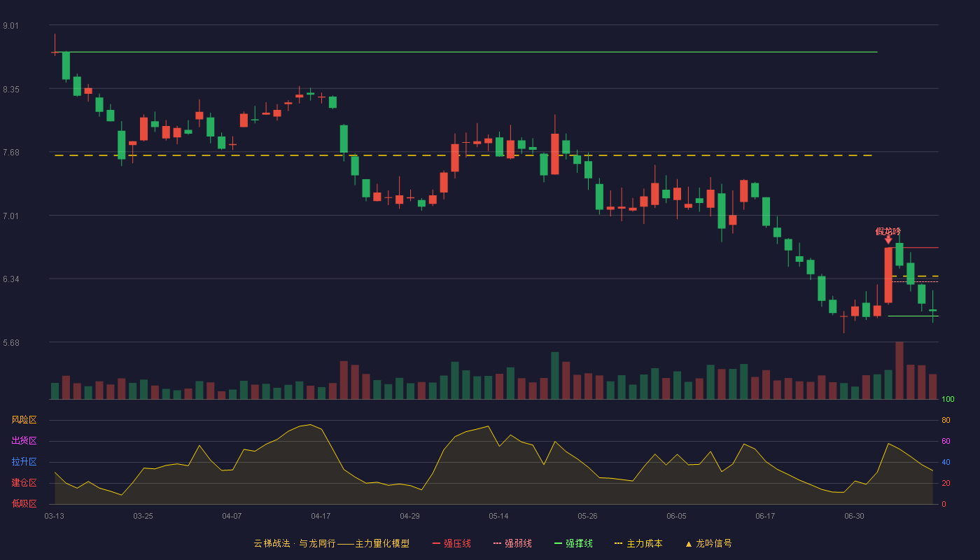
Task: Click the green support line at top
Action: tap(465, 52)
